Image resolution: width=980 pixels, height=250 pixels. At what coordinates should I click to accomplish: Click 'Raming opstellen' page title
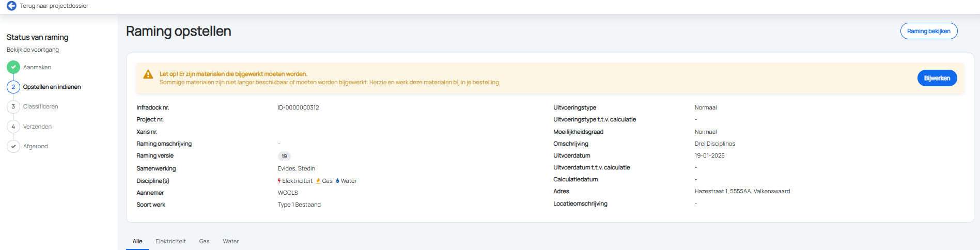tap(178, 31)
